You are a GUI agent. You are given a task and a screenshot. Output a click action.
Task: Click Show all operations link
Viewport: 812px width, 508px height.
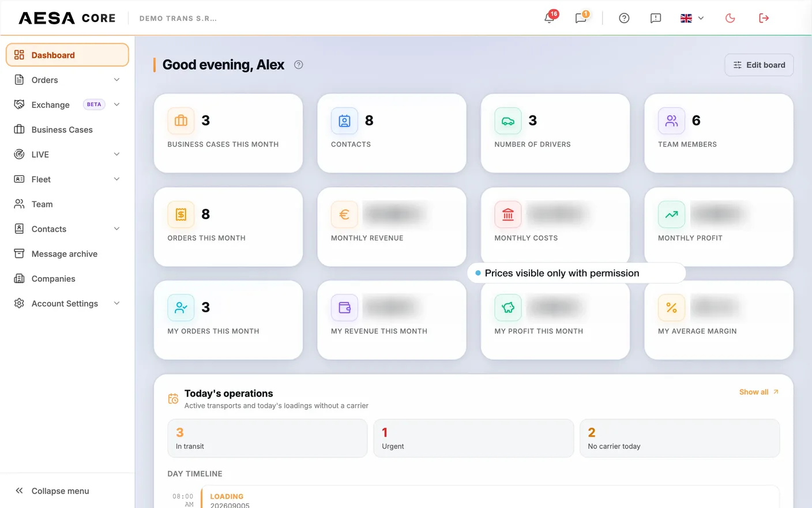[759, 392]
